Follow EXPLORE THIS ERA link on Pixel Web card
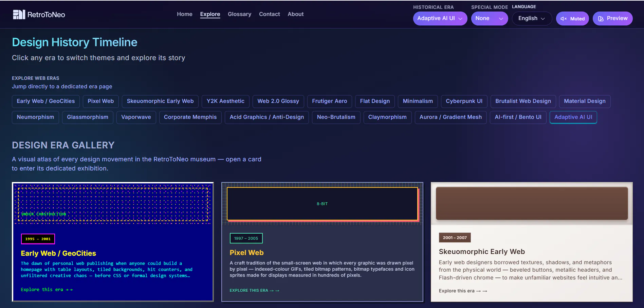 pyautogui.click(x=255, y=290)
